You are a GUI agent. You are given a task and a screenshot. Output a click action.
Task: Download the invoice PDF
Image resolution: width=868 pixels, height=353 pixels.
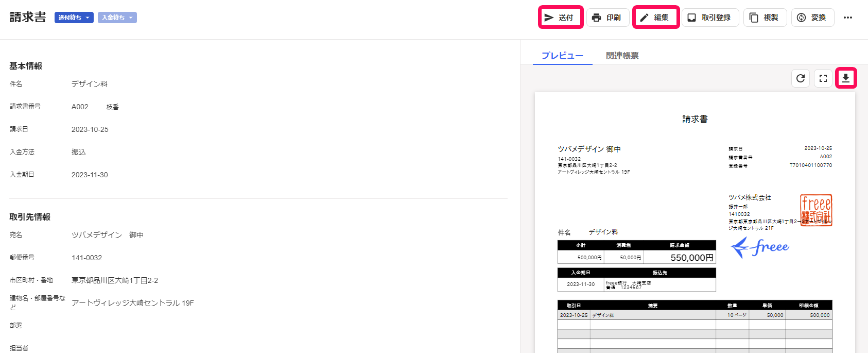(x=846, y=78)
